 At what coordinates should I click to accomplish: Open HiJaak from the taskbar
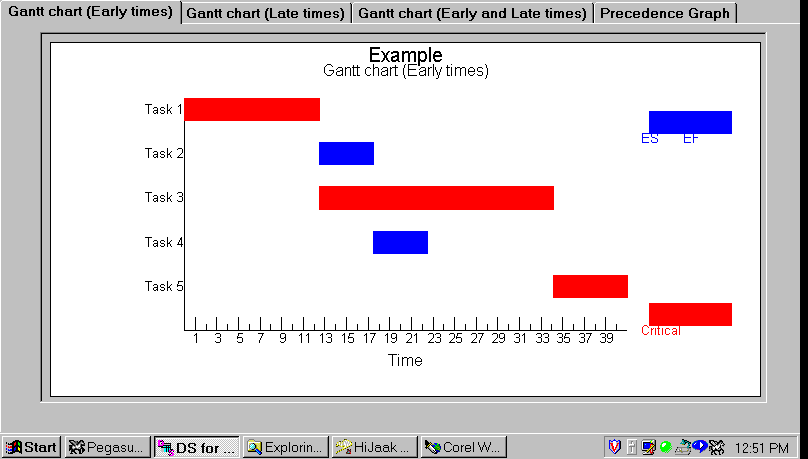(x=374, y=447)
